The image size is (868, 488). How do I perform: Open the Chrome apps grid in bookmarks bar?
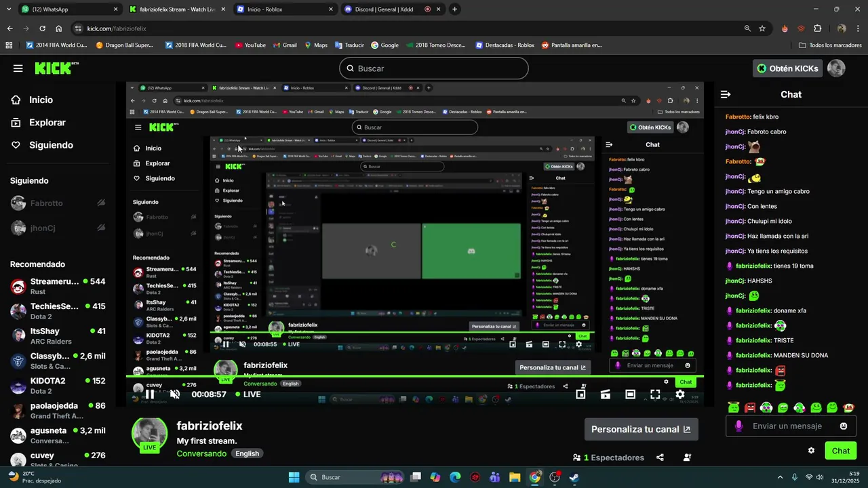[9, 45]
